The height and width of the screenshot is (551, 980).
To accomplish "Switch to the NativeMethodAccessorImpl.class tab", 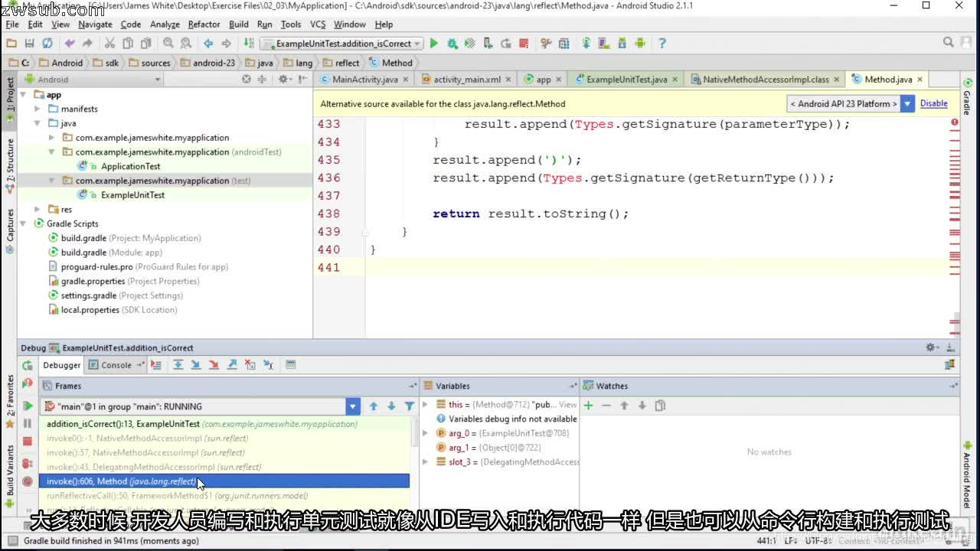I will coord(766,80).
